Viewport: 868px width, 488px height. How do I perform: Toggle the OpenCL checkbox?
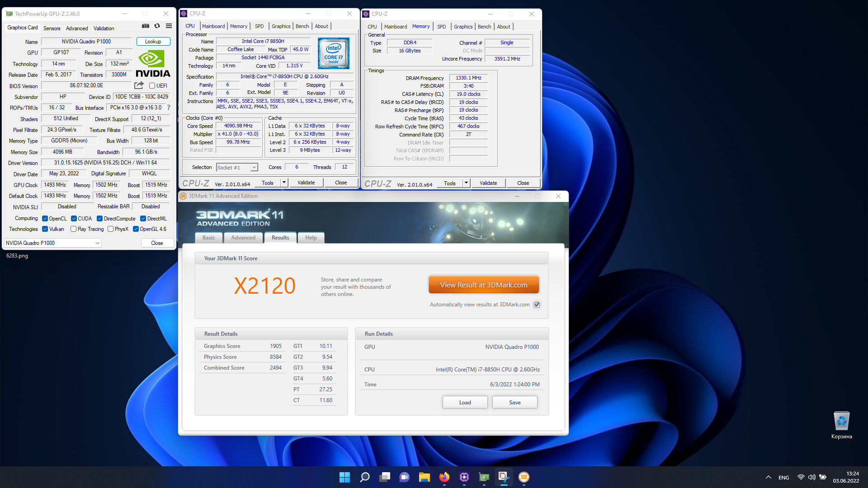[45, 219]
